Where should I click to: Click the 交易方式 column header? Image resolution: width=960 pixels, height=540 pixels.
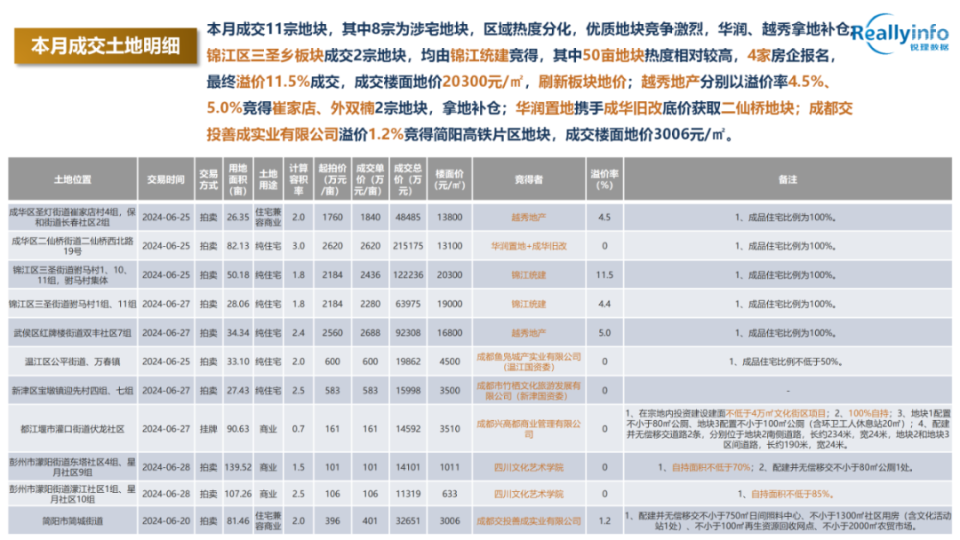[209, 179]
